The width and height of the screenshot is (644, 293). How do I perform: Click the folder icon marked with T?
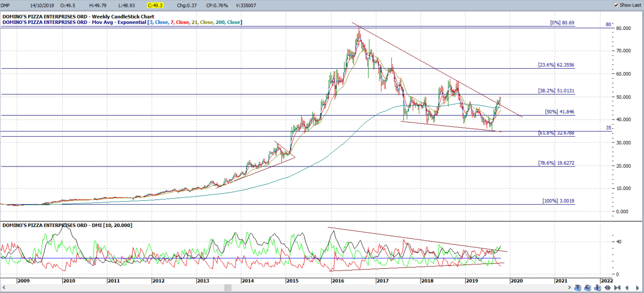click(x=578, y=288)
